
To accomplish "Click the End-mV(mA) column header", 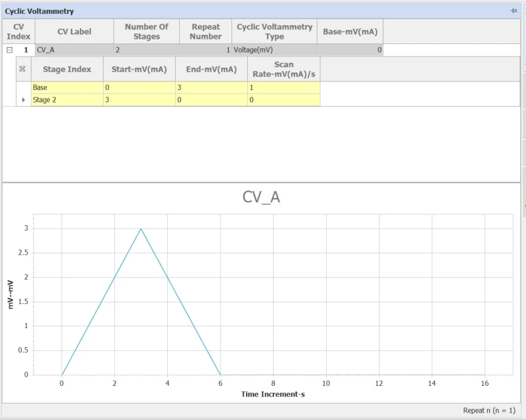I will pos(211,69).
